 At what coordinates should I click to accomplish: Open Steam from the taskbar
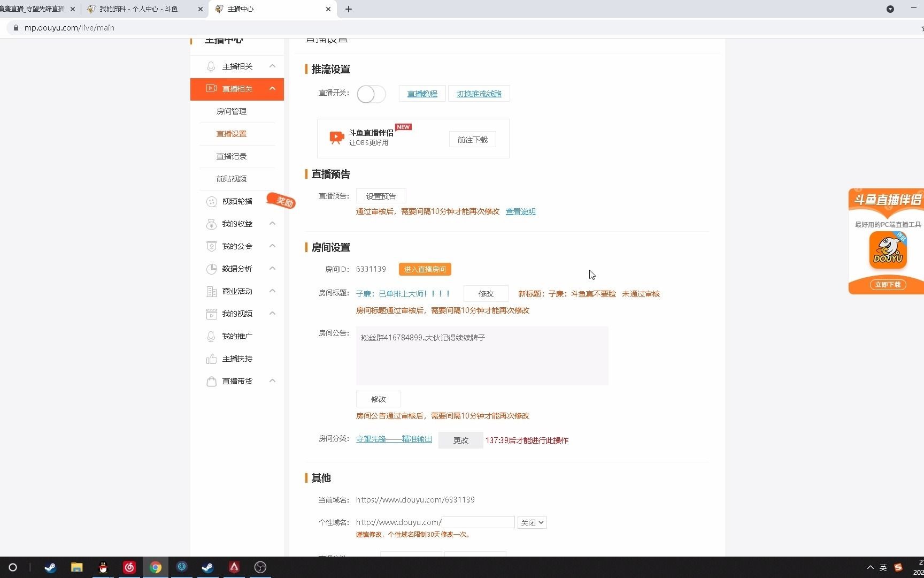click(x=50, y=567)
